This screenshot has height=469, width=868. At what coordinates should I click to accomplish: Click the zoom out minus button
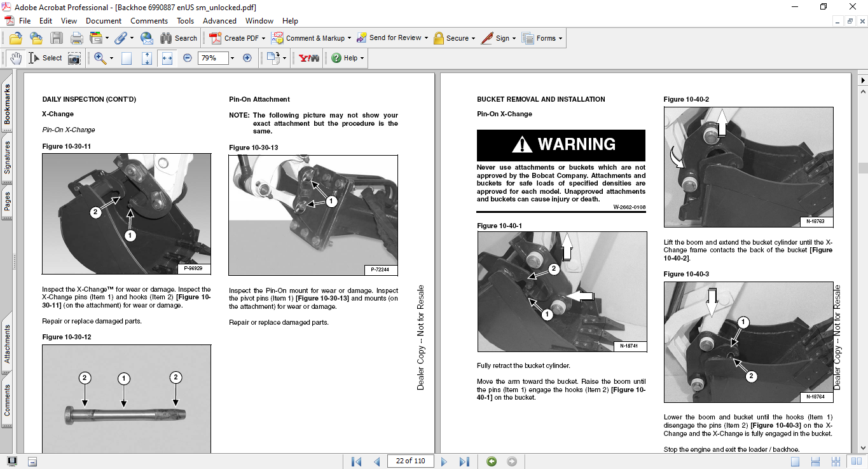[188, 58]
